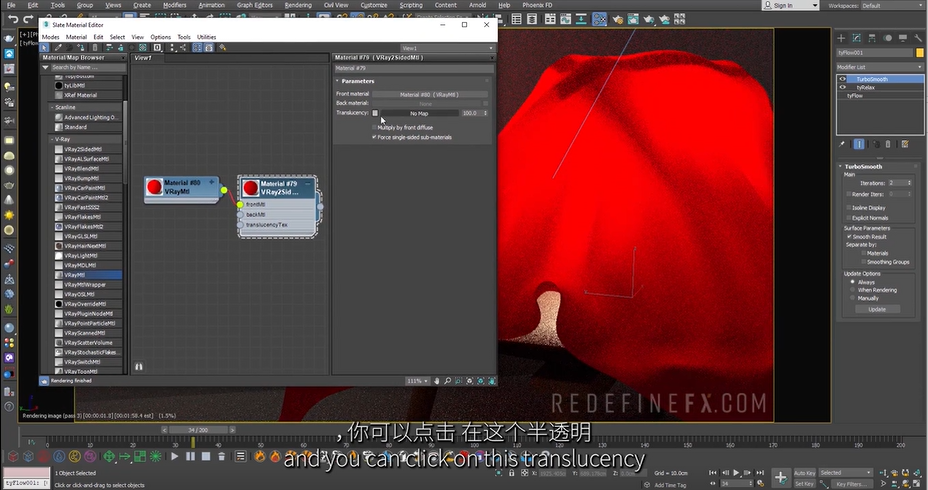Screen dimensions: 928x490
Task: Open the Modifier List dropdown
Action: click(880, 67)
